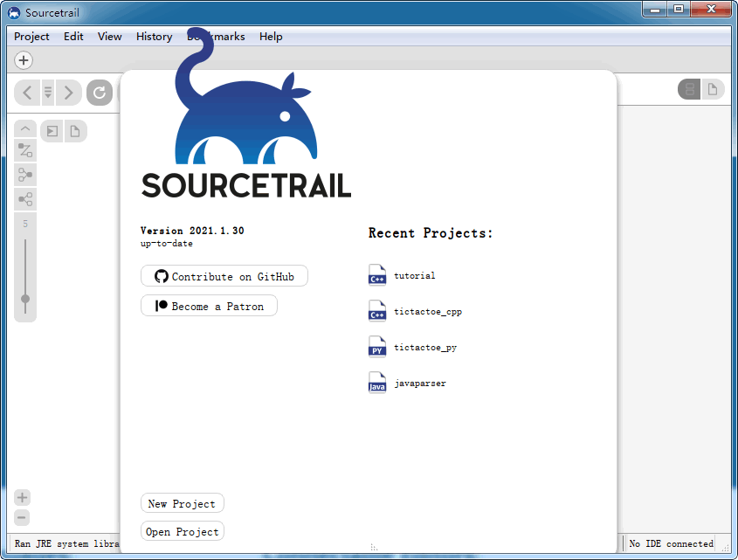Switch code view to single file mode

[x=713, y=89]
